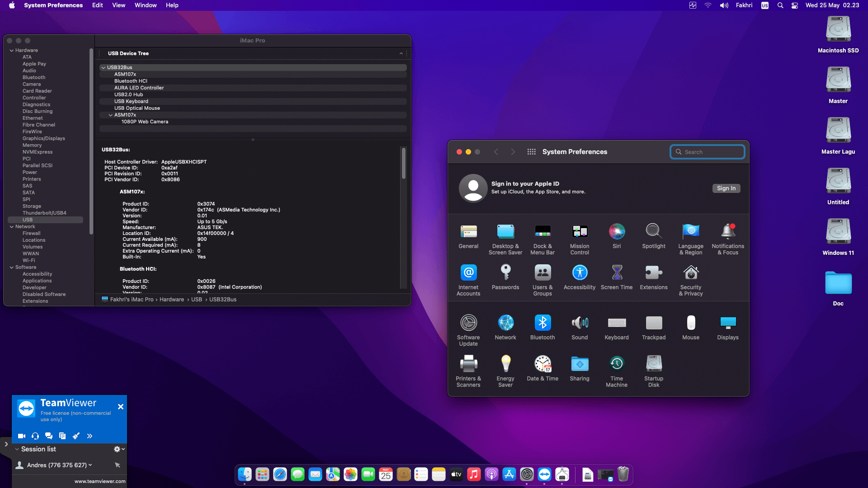Open Accessibility preferences pane
This screenshot has width=868, height=488.
point(580,278)
